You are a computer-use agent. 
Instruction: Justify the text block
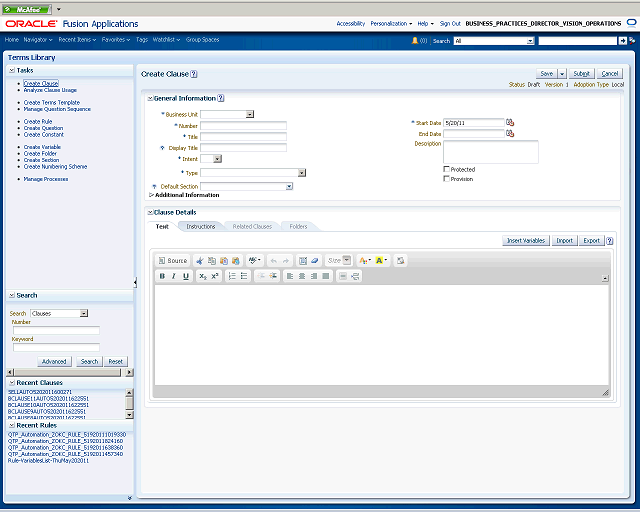(x=325, y=276)
